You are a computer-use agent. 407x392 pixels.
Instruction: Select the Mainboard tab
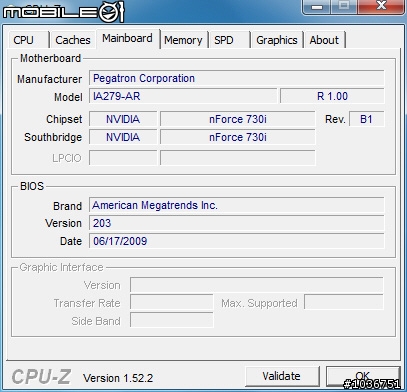click(128, 38)
